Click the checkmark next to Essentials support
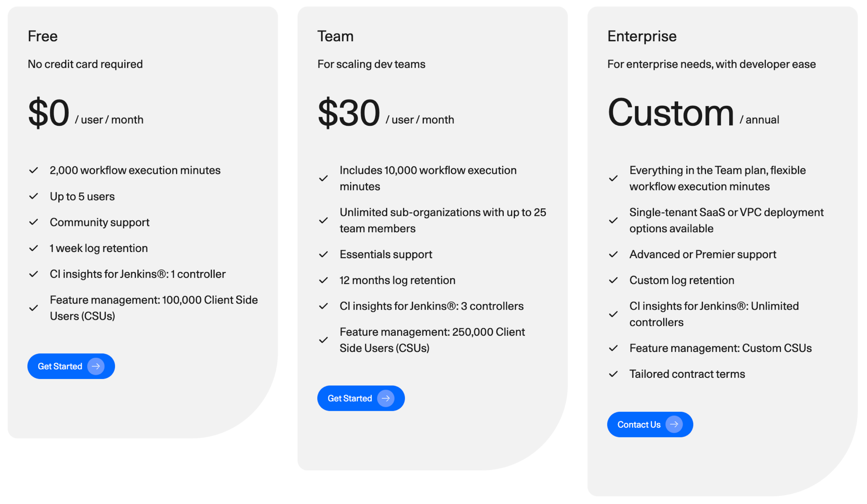Screen dimensions: 867x504 [x=324, y=254]
